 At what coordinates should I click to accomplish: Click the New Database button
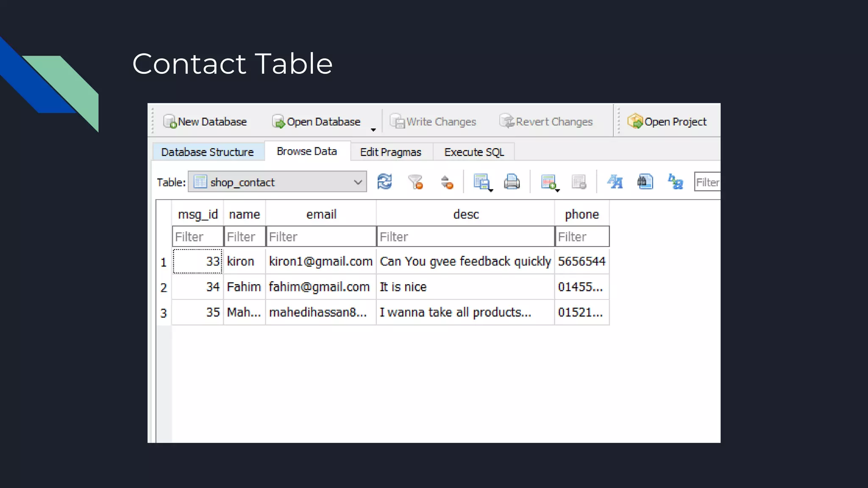(x=205, y=122)
